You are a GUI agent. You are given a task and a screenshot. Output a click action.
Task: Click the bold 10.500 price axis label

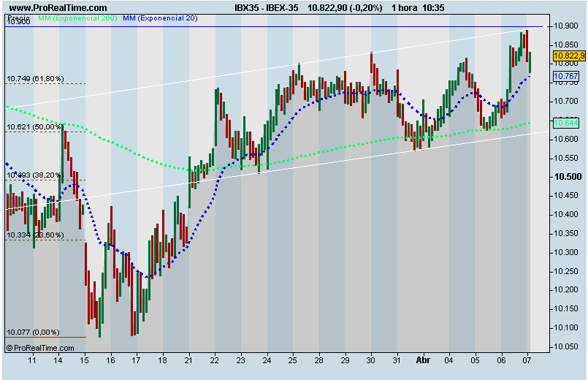point(568,177)
